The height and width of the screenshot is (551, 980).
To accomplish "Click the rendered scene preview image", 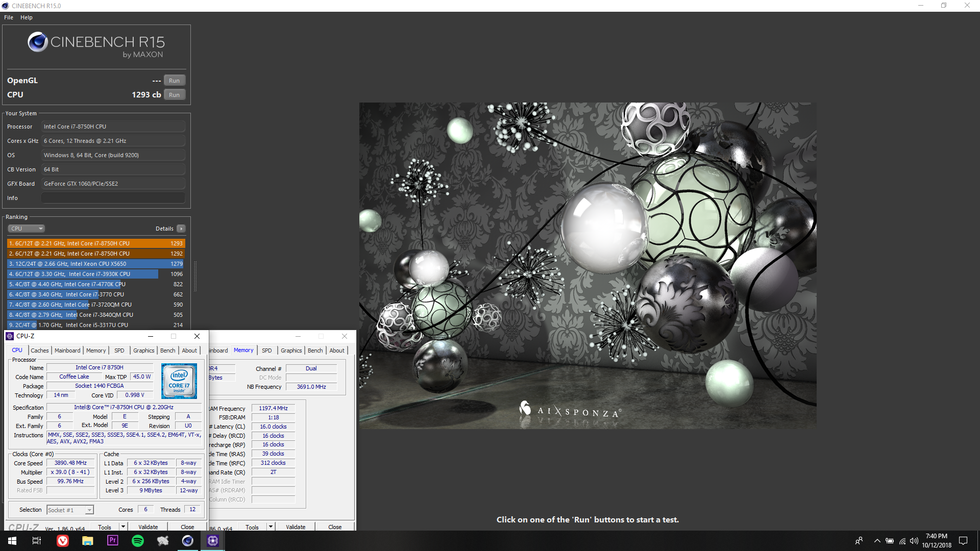I will [x=587, y=265].
